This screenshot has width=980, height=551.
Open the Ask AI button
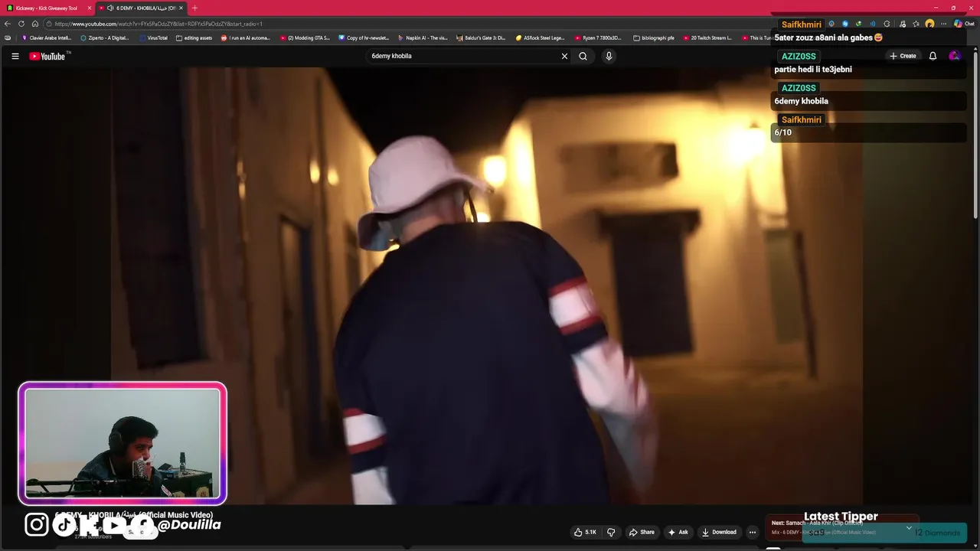(678, 532)
